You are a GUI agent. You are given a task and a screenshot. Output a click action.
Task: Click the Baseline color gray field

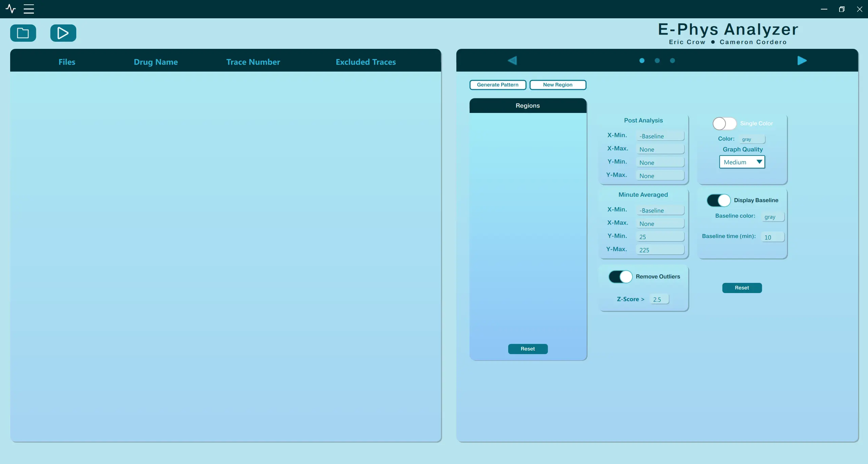(x=773, y=217)
